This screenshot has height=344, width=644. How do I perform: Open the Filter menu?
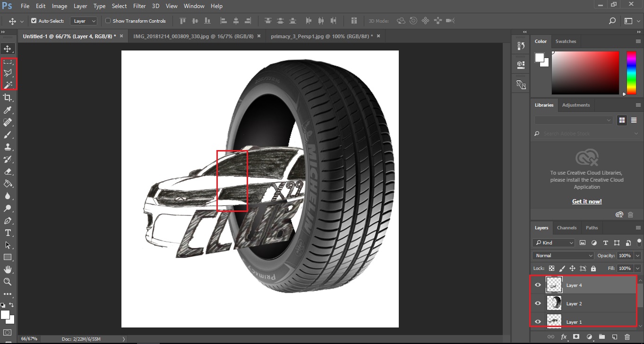click(x=139, y=6)
